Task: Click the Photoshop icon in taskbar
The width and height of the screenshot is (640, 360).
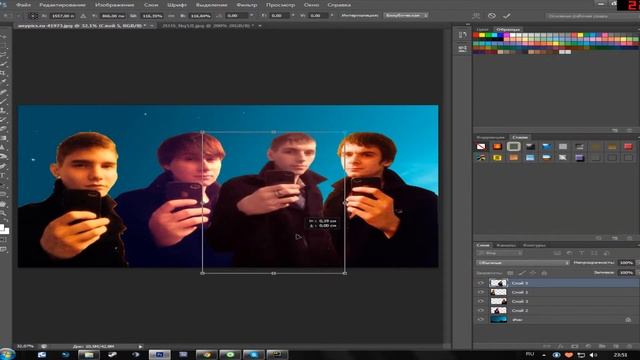Action: tap(160, 355)
